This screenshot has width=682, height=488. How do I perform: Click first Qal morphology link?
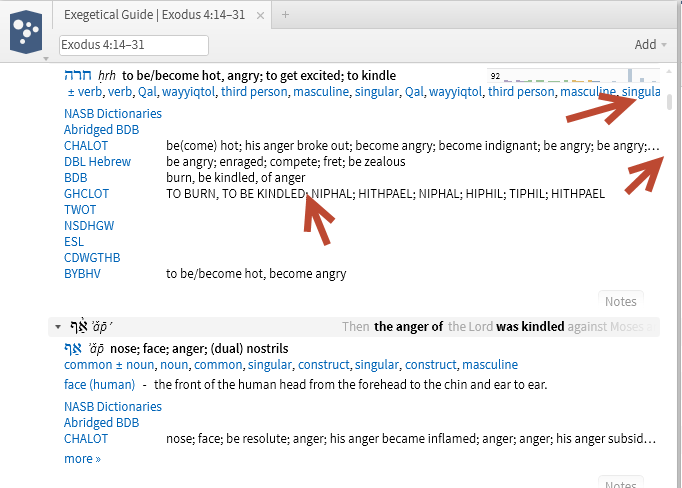147,92
